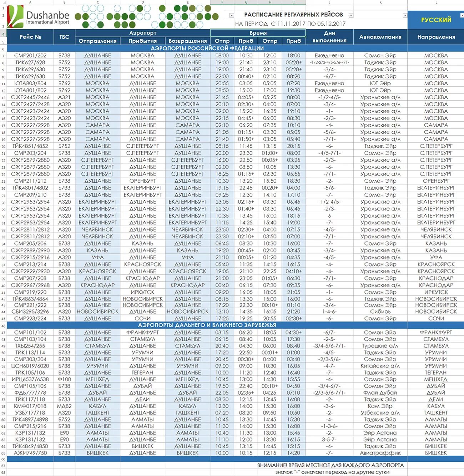
Task: Click flight cell СМР213/214
Action: click(x=30, y=264)
